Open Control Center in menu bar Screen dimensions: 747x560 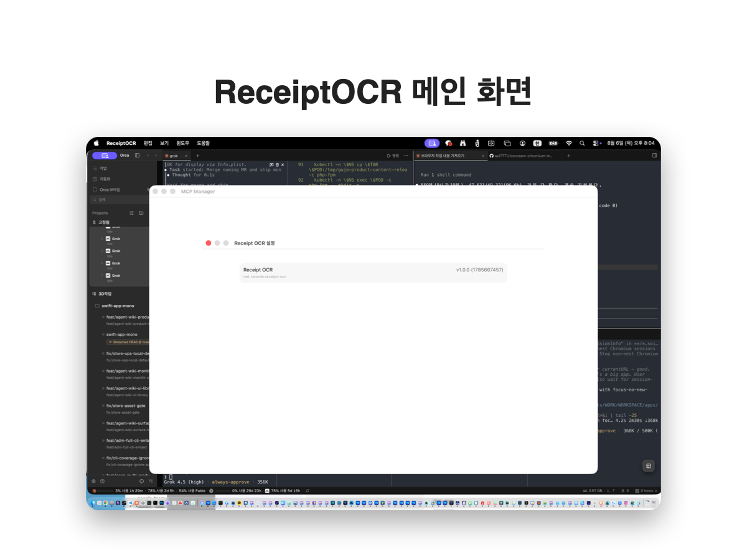[x=596, y=143]
